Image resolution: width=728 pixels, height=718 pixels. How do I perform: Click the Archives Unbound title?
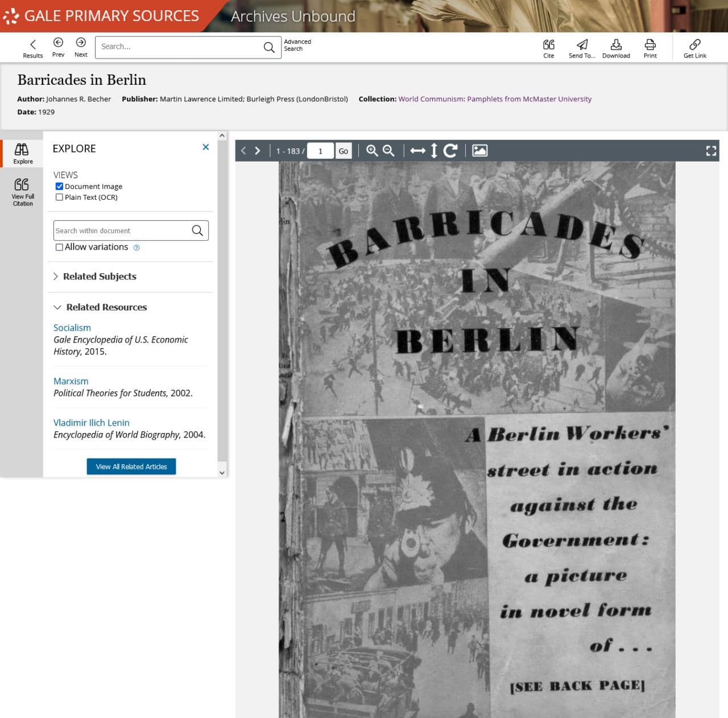293,16
